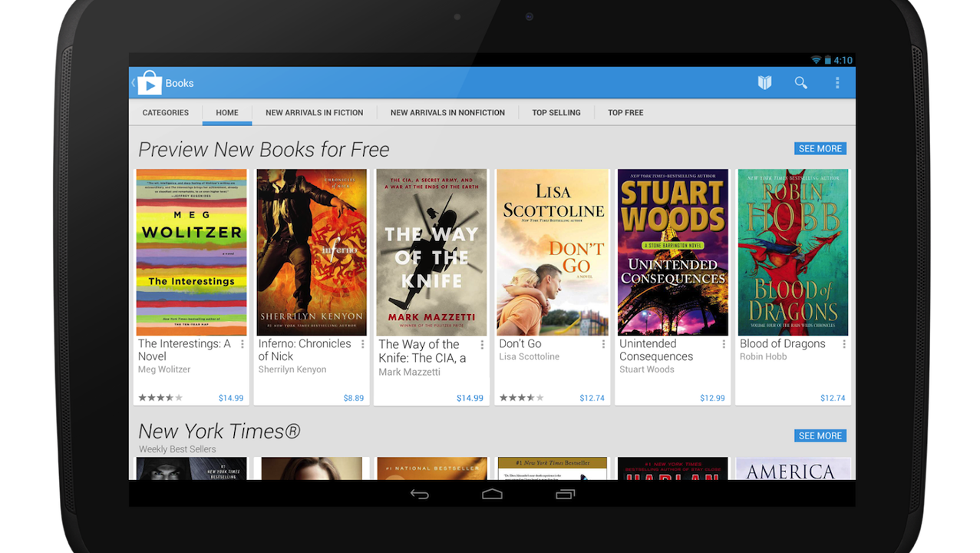Tap the 4:10 clock in status bar
980x553 pixels.
(x=843, y=60)
